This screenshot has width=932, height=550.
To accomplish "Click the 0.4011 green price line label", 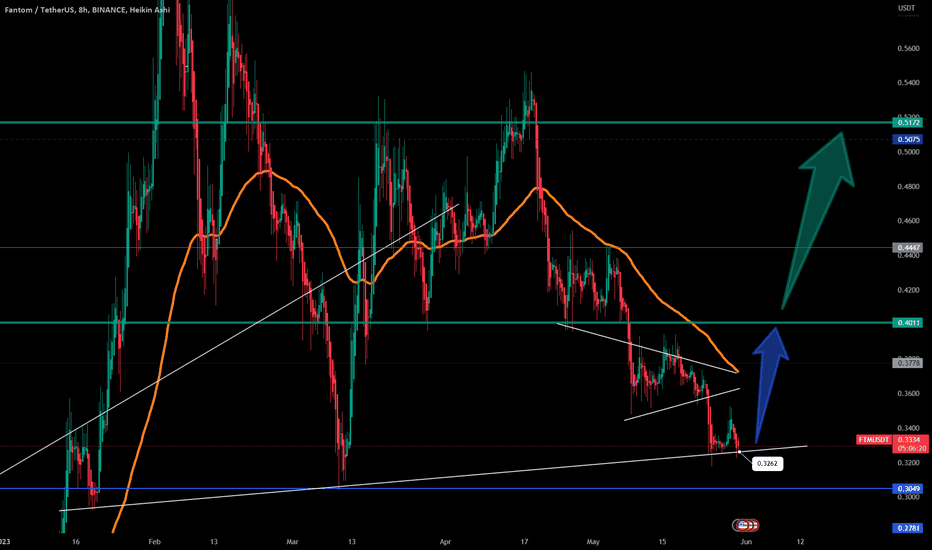I will [x=907, y=323].
